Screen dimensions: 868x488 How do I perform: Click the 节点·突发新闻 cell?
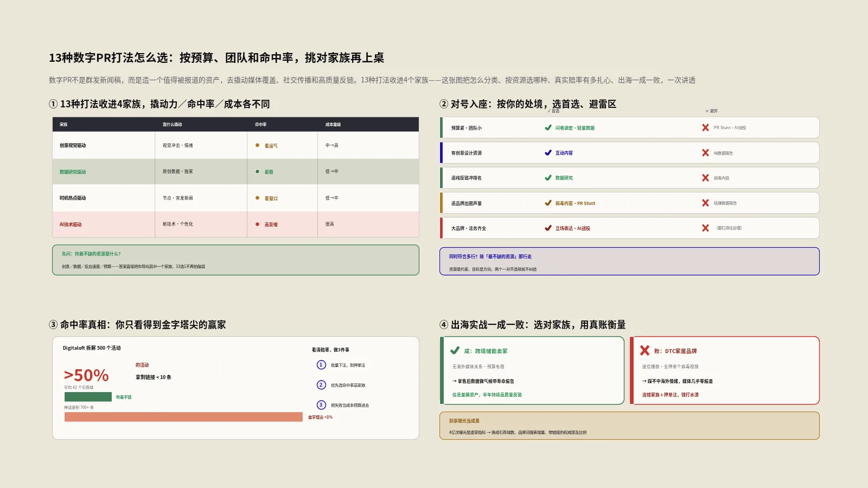pos(177,198)
